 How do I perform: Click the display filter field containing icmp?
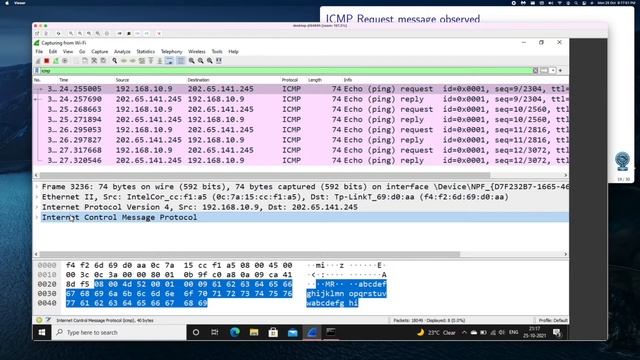pos(286,71)
